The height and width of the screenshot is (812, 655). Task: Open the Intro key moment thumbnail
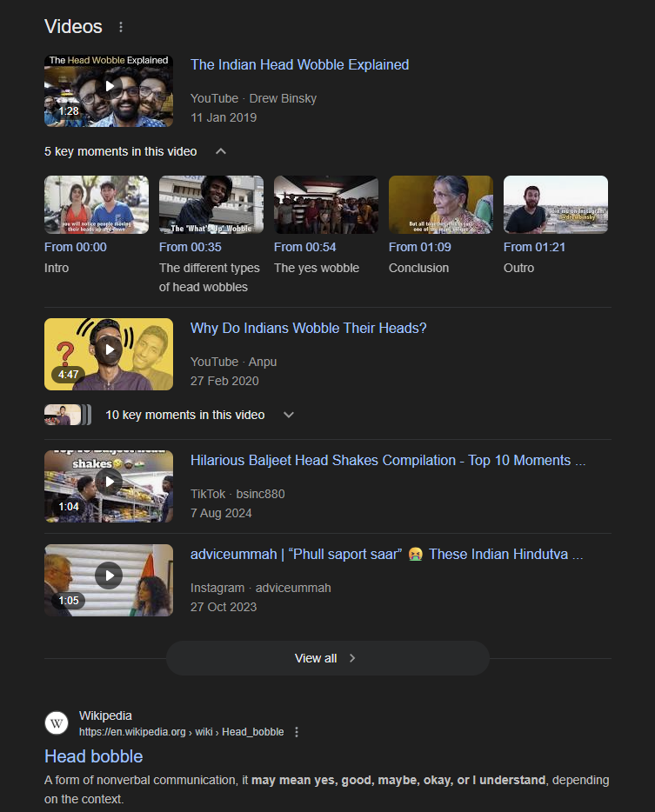97,204
